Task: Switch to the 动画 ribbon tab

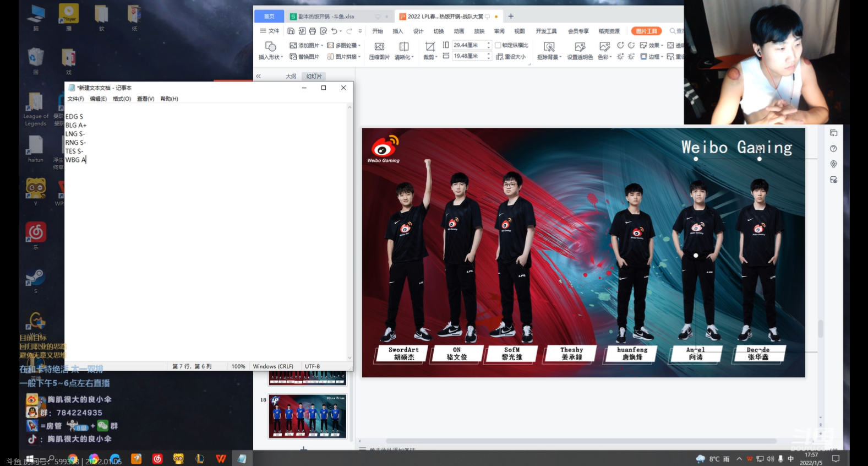Action: [459, 31]
